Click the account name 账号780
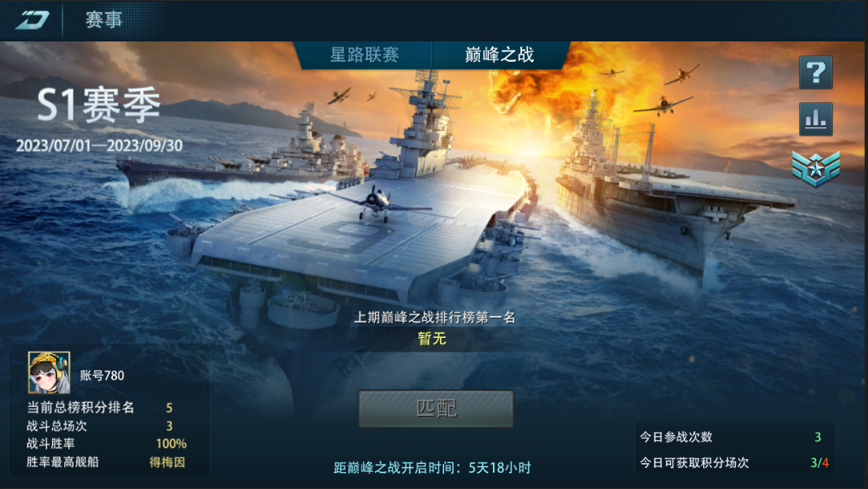Screen dimensions: 868x489 click(101, 375)
